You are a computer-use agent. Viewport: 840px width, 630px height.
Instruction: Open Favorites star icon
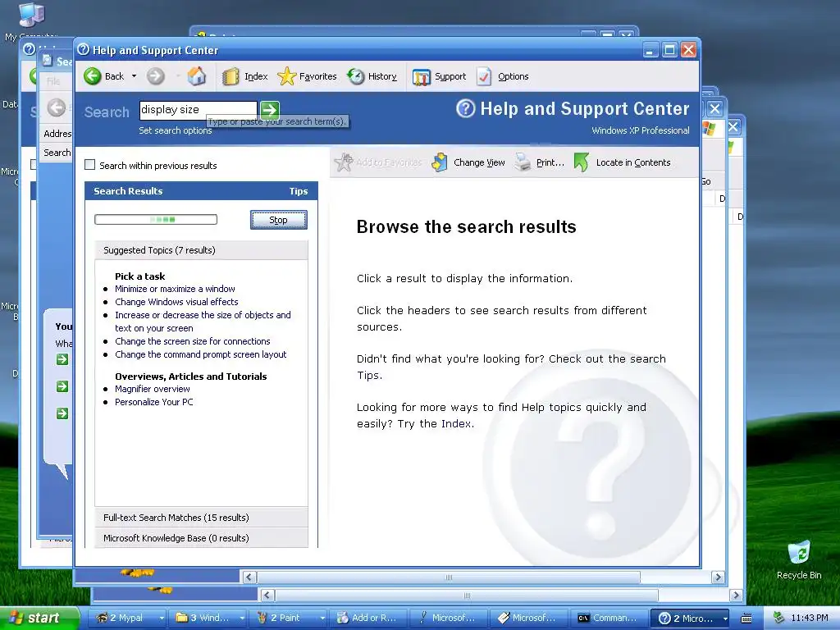tap(286, 76)
